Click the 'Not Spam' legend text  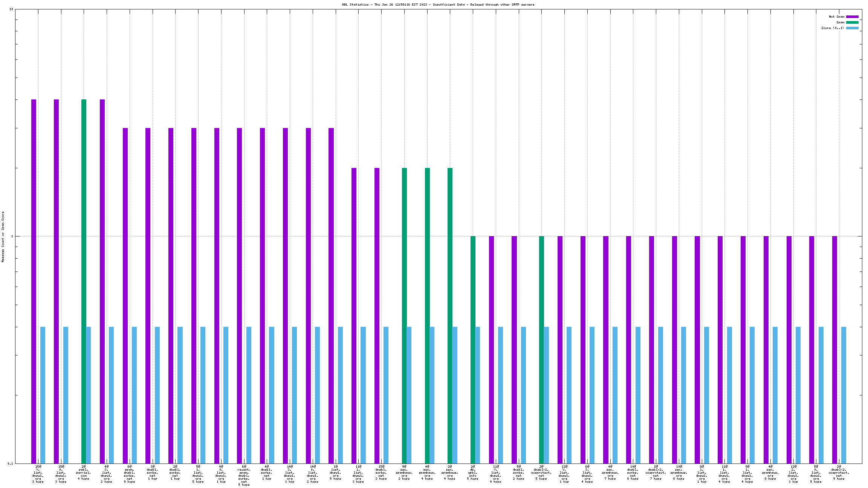[836, 17]
